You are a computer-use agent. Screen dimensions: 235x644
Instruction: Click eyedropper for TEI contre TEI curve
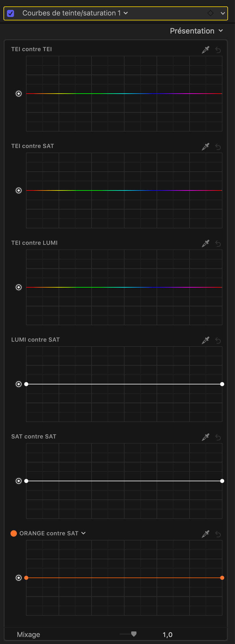206,50
